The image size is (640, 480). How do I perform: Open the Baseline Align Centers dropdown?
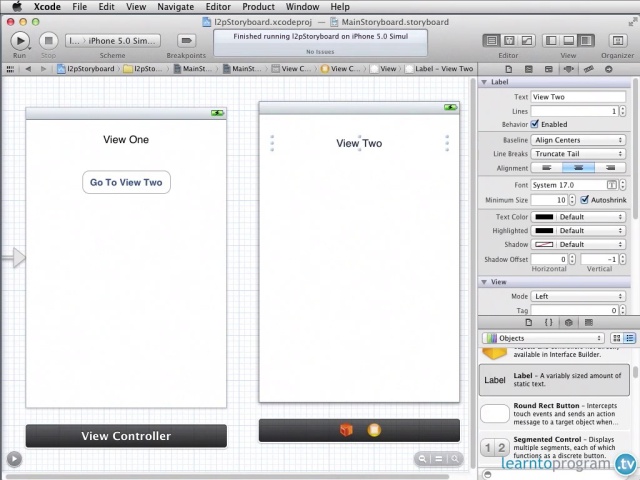(578, 140)
